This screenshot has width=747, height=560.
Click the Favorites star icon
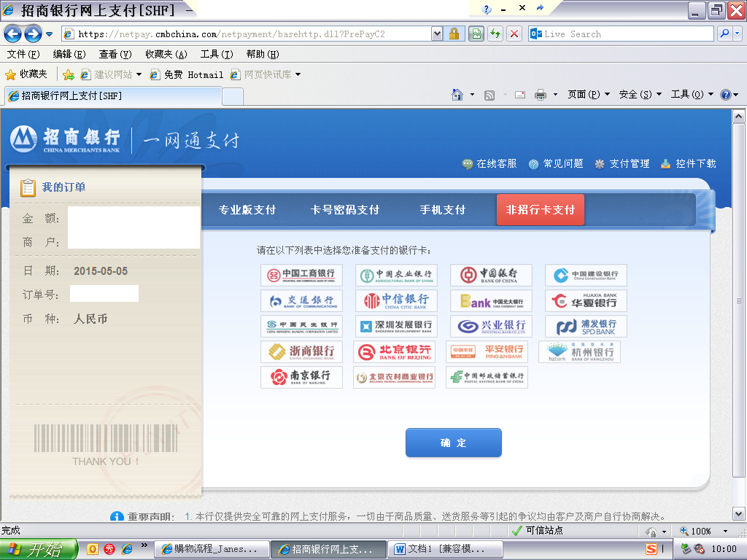[x=10, y=75]
